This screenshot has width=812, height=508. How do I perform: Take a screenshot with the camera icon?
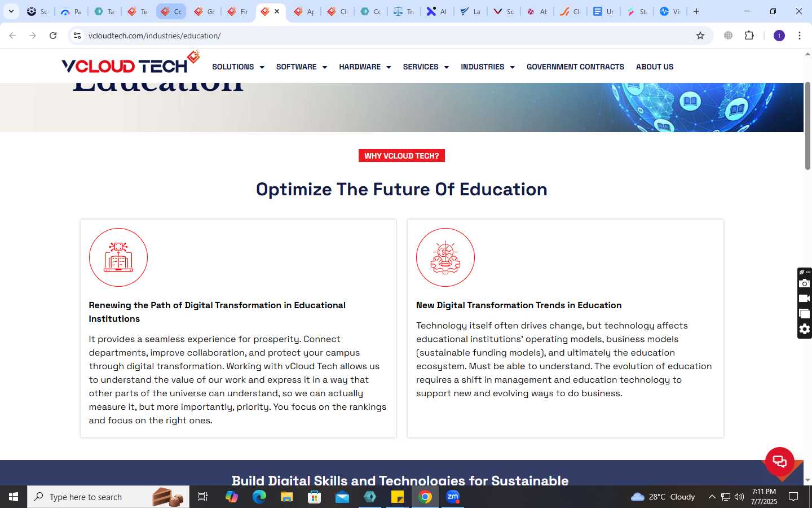(805, 283)
